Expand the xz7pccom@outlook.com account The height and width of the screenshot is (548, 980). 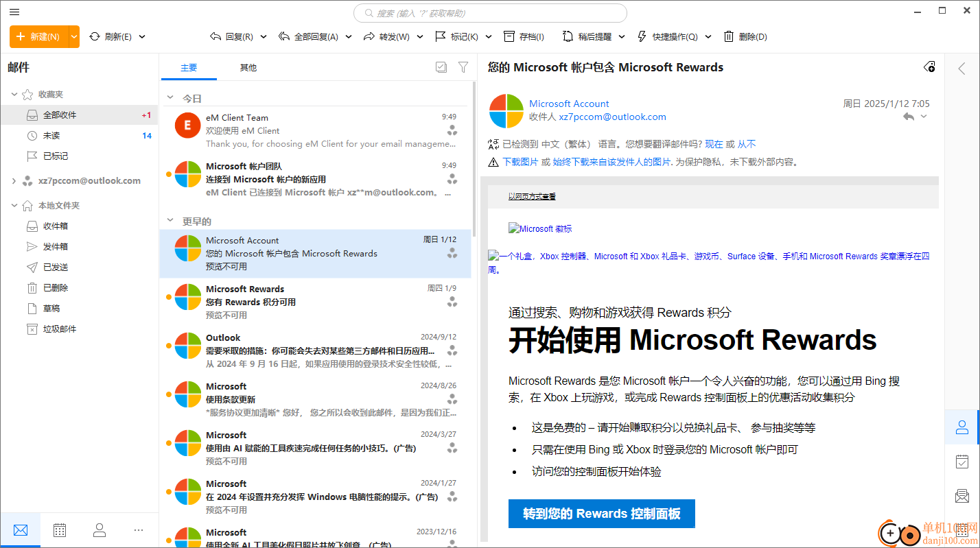[14, 181]
